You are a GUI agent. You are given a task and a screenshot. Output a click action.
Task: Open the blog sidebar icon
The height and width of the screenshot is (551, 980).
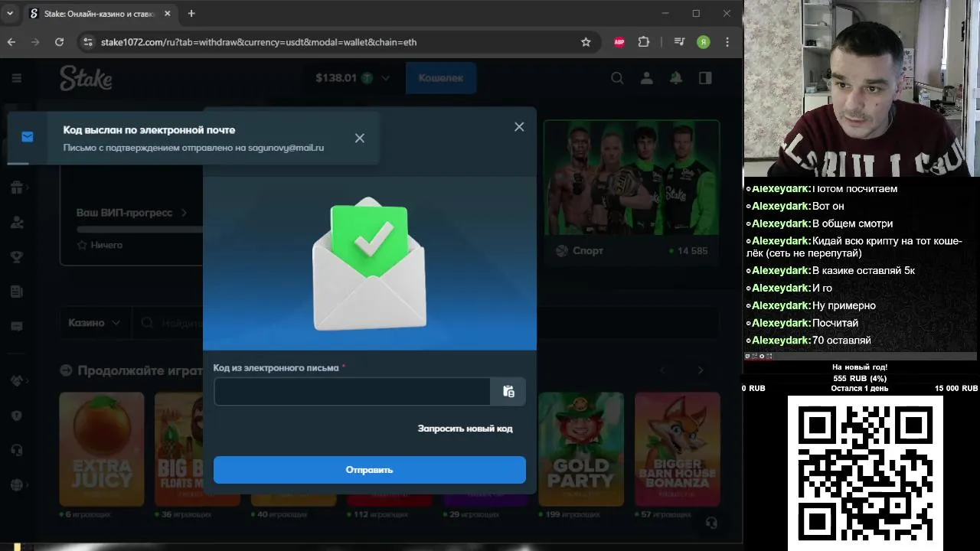coord(17,292)
